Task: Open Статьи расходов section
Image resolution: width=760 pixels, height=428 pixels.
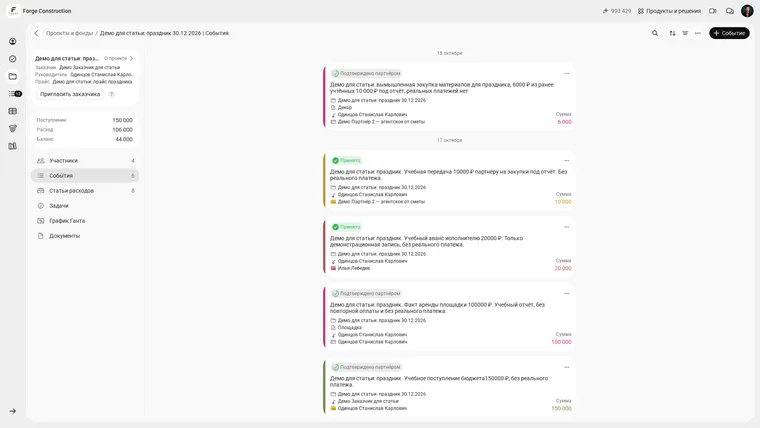Action: [85, 191]
